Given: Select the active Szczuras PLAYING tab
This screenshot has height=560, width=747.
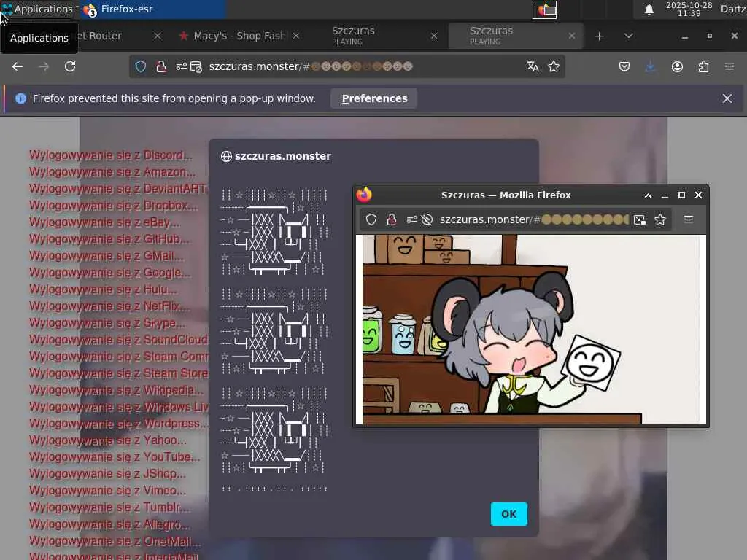Looking at the screenshot, I should point(516,36).
